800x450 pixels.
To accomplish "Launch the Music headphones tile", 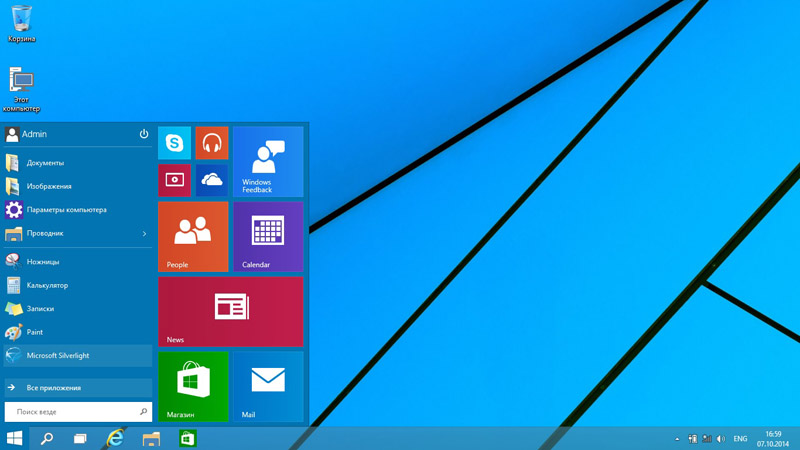I will coord(212,143).
